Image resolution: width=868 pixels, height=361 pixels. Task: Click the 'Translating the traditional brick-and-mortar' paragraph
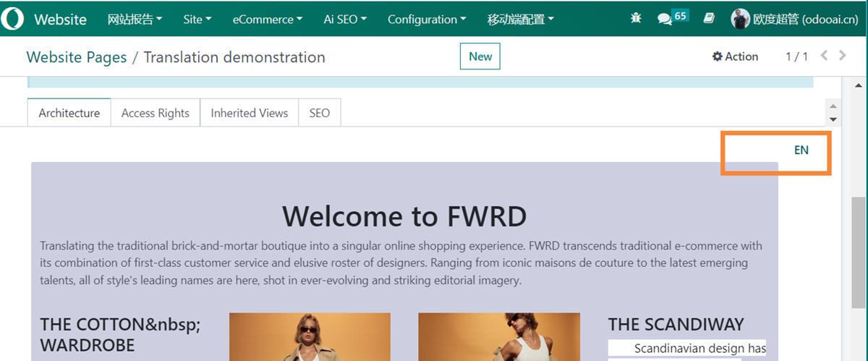401,263
